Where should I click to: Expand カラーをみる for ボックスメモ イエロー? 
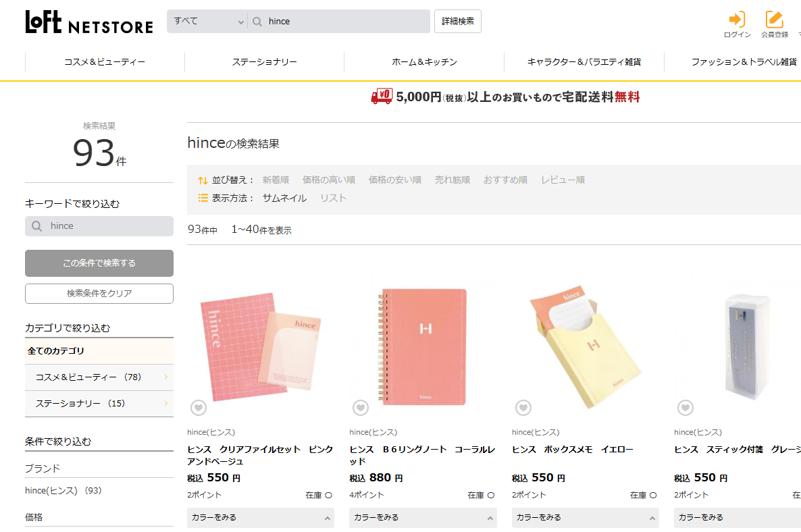pos(586,518)
